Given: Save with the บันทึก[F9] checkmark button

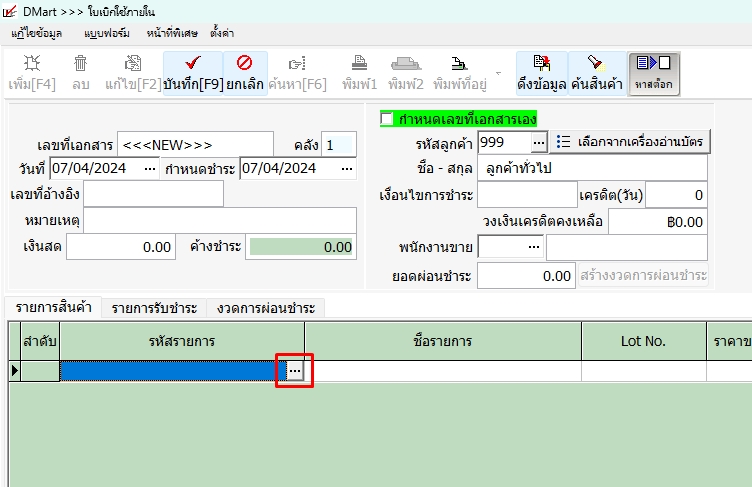Looking at the screenshot, I should pyautogui.click(x=193, y=73).
